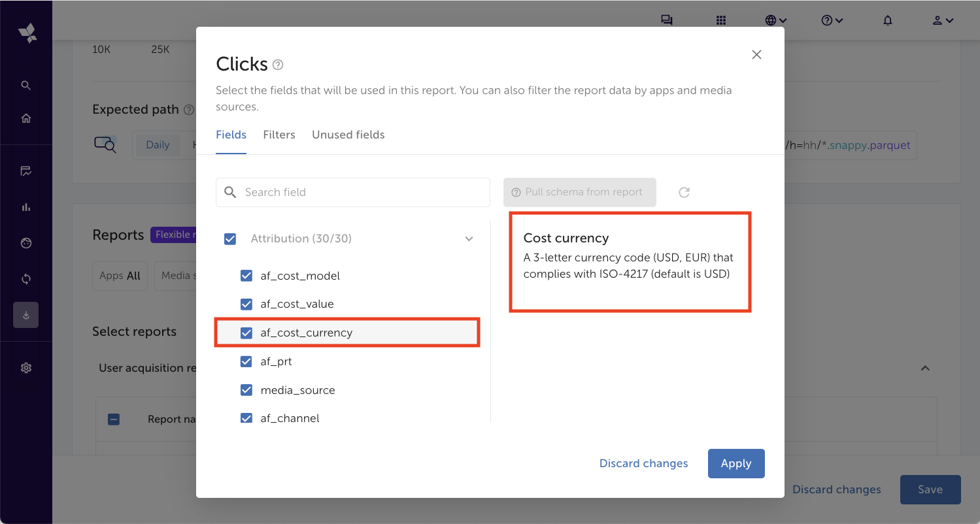Uncheck the af_cost_model checkbox
Image resolution: width=980 pixels, height=524 pixels.
point(246,276)
